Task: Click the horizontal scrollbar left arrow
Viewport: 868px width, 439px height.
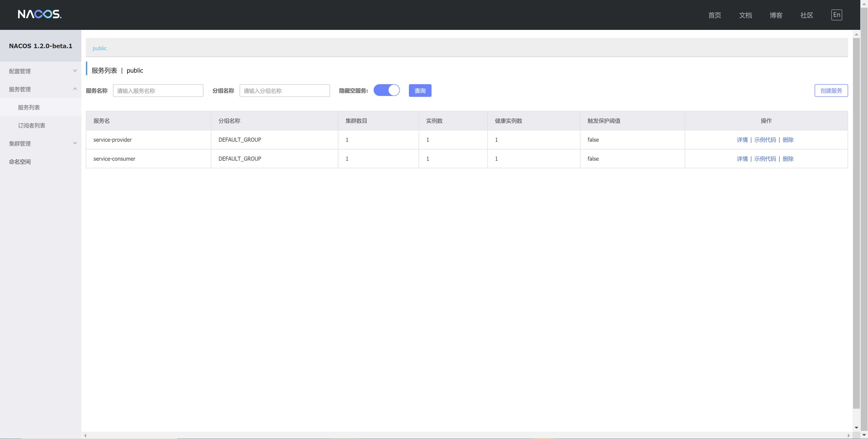Action: (85, 435)
